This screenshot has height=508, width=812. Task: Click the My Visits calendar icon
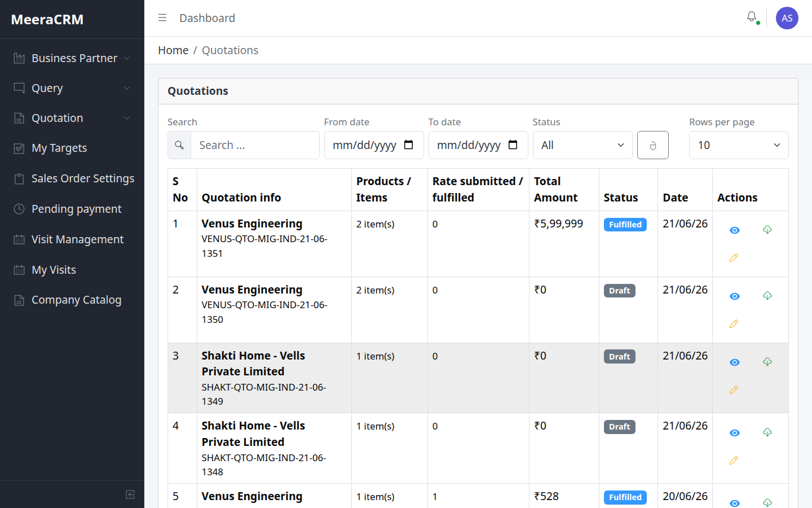pyautogui.click(x=19, y=270)
